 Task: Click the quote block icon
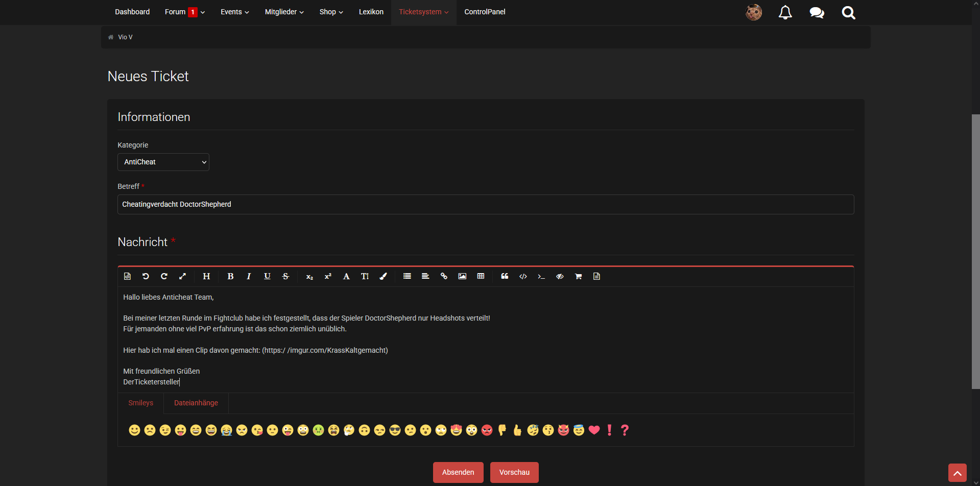505,276
